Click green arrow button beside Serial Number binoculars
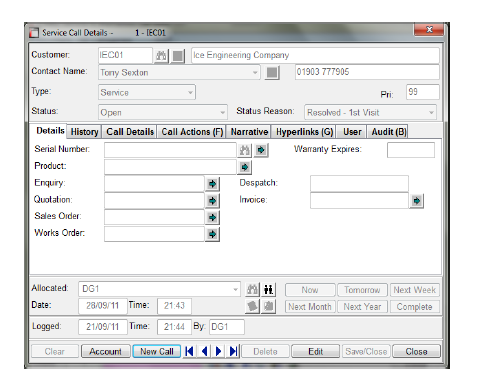 pos(261,150)
